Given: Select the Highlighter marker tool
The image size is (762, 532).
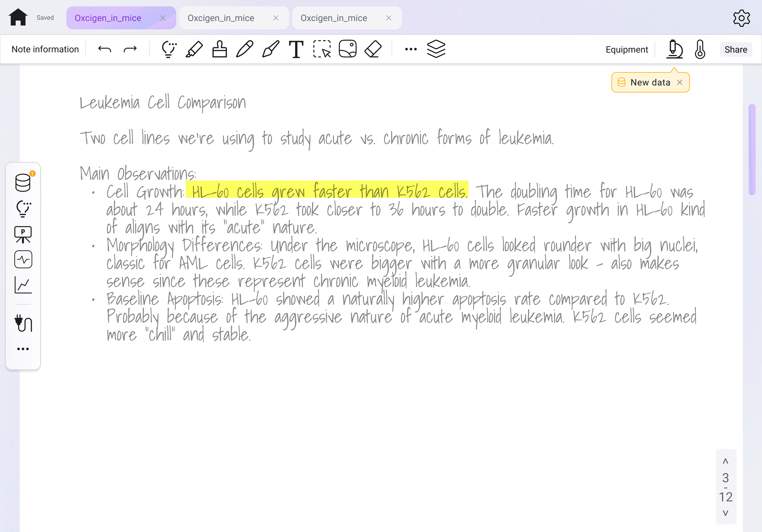Looking at the screenshot, I should [x=194, y=49].
